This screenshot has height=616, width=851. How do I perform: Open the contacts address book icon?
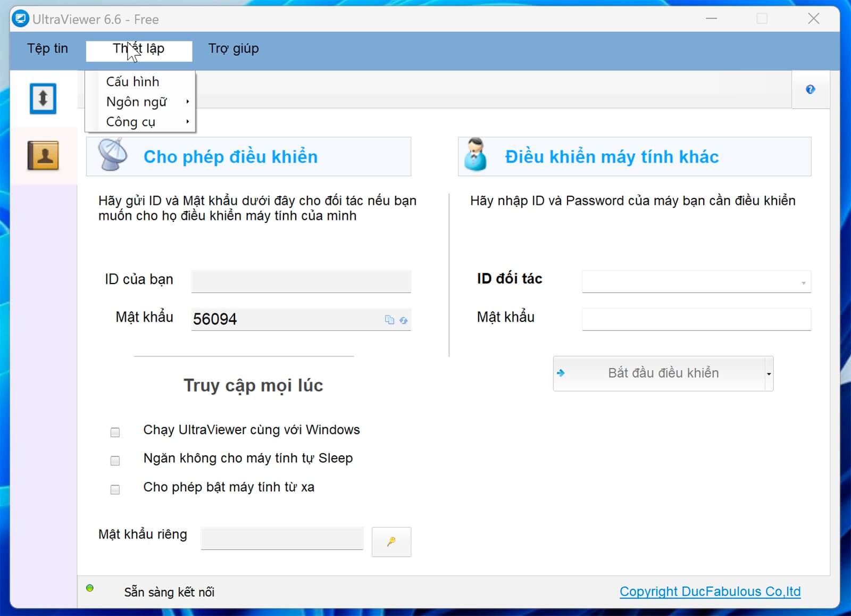point(43,155)
